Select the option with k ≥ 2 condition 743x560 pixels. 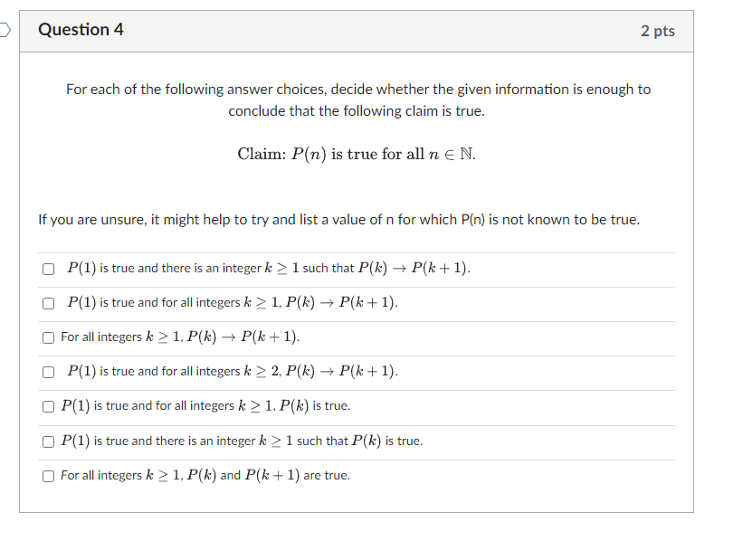click(48, 371)
